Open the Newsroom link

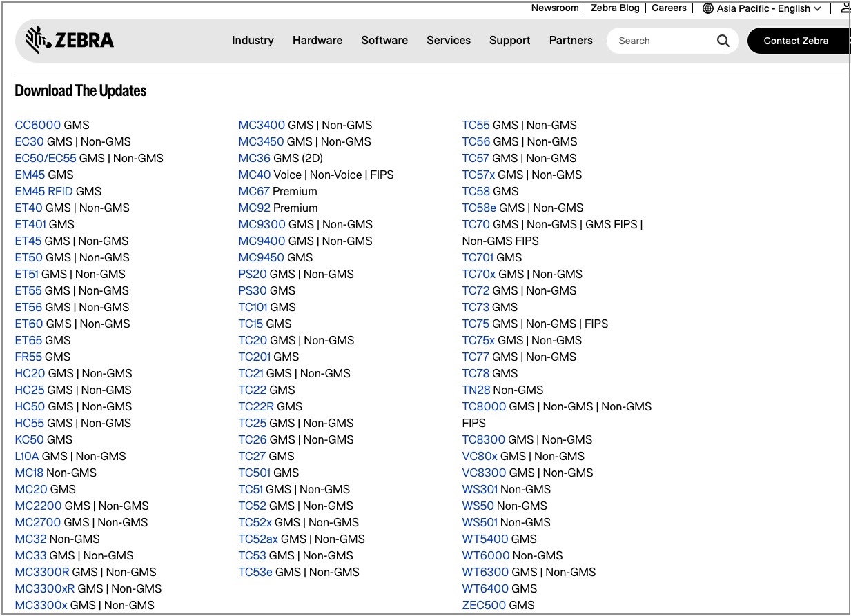[x=555, y=8]
